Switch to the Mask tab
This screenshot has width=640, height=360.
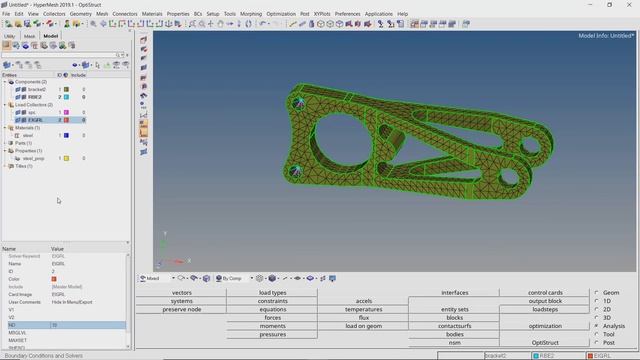pos(29,36)
